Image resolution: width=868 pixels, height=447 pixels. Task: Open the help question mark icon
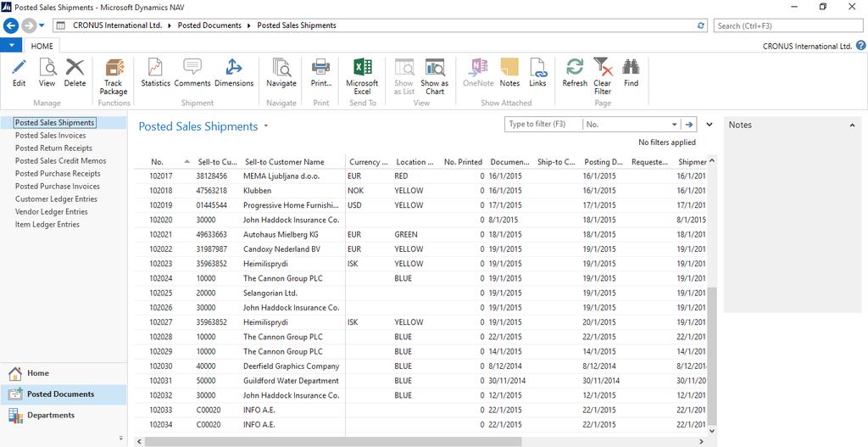861,46
